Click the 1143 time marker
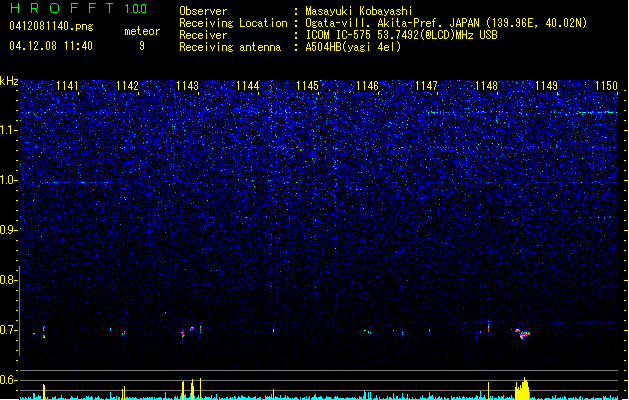 [x=187, y=86]
